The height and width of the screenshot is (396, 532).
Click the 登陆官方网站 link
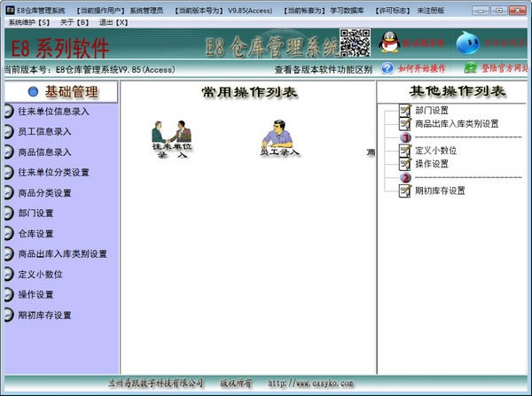pyautogui.click(x=497, y=68)
